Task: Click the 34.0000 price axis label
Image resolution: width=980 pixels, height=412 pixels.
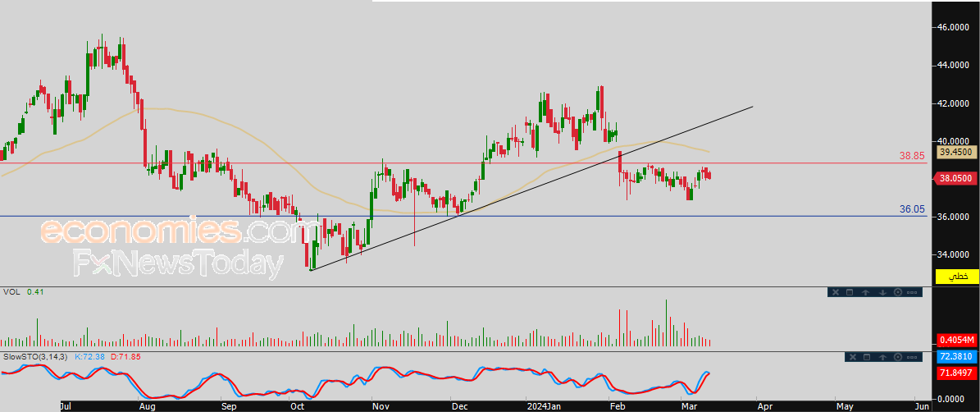Action: point(953,255)
